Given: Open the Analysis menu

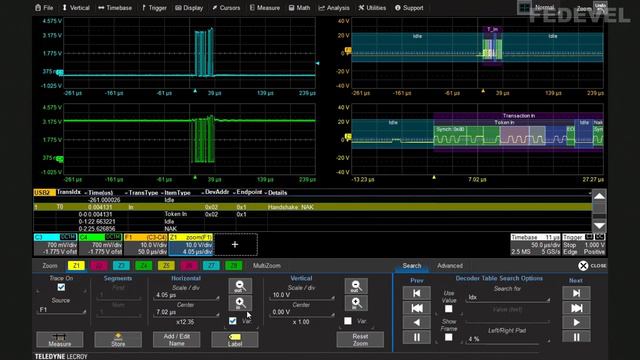Looking at the screenshot, I should 334,7.
